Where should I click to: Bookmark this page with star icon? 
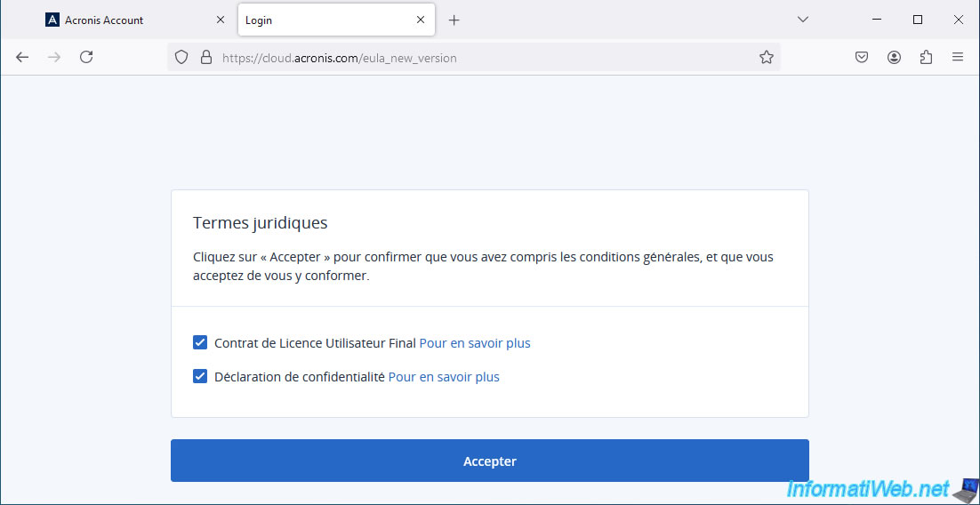(766, 57)
